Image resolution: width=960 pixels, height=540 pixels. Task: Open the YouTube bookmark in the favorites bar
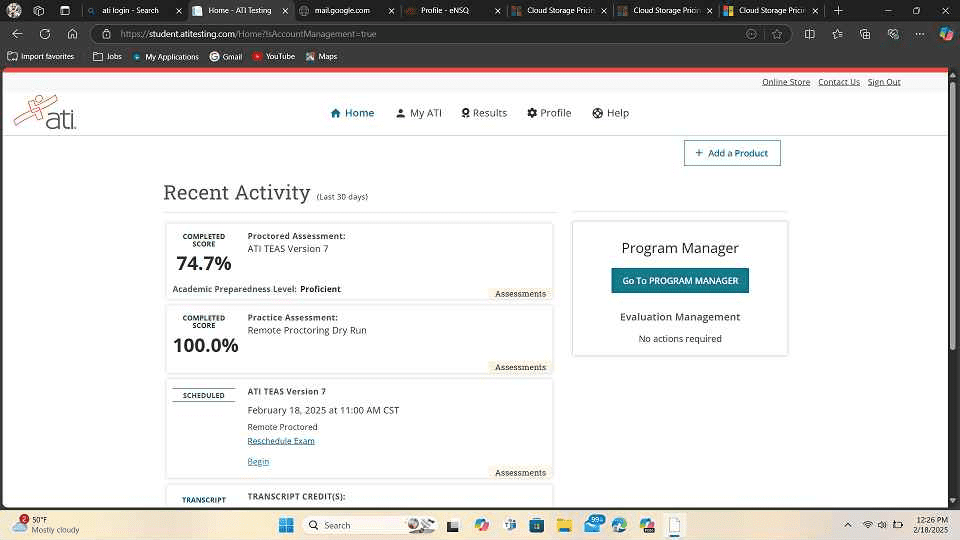273,56
